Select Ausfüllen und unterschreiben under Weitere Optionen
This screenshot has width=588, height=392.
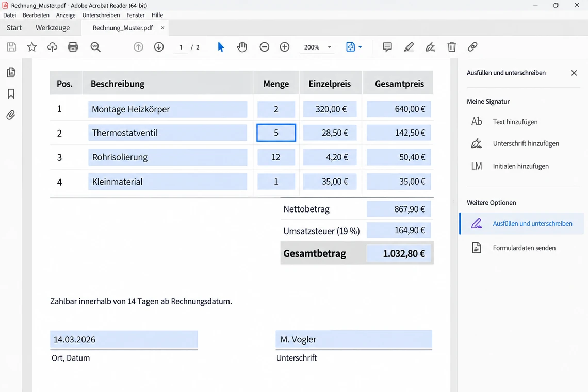pyautogui.click(x=521, y=223)
